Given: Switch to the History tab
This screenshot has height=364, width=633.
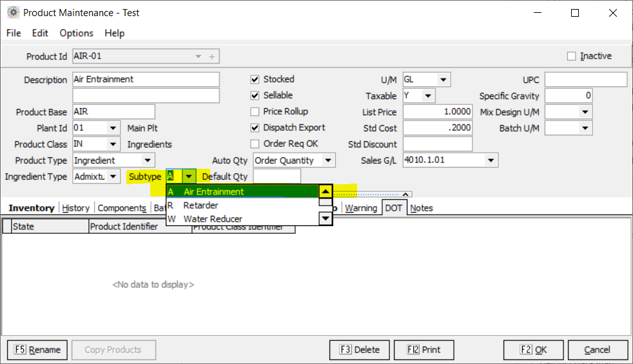Looking at the screenshot, I should [75, 208].
